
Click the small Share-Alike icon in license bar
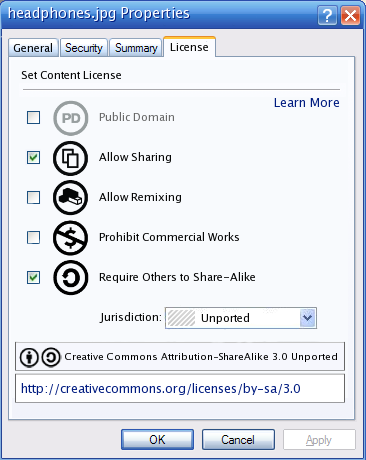(51, 357)
